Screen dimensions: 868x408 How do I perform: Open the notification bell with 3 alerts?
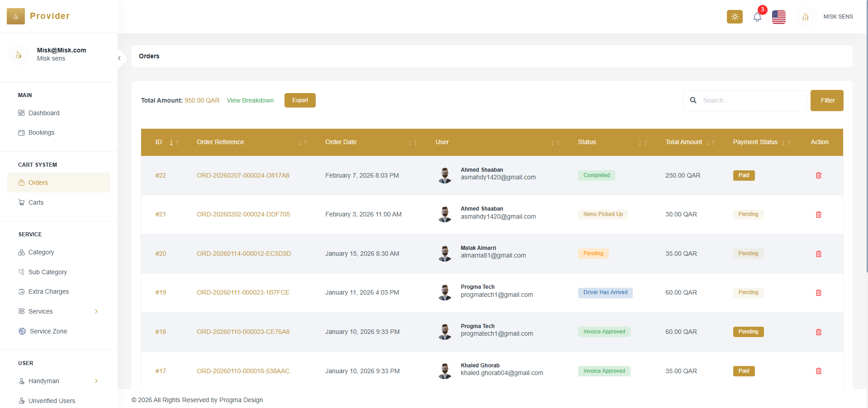pyautogui.click(x=757, y=17)
